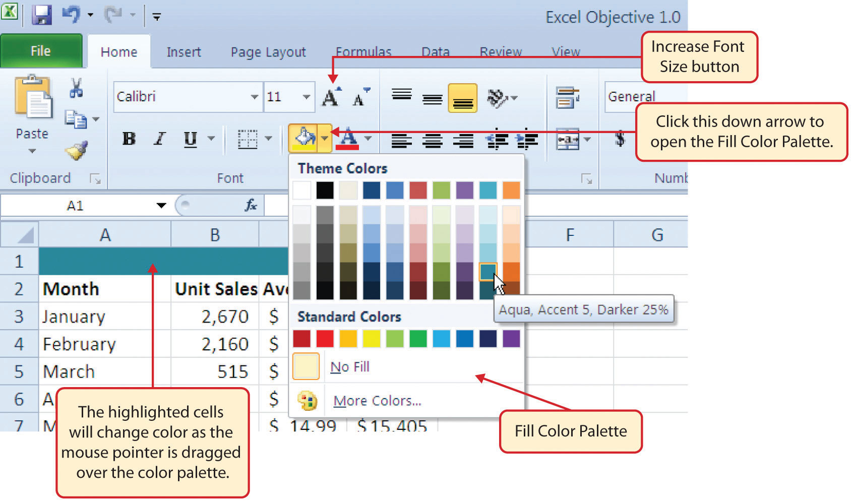Toggle Bold formatting
The height and width of the screenshot is (504, 854).
click(129, 140)
